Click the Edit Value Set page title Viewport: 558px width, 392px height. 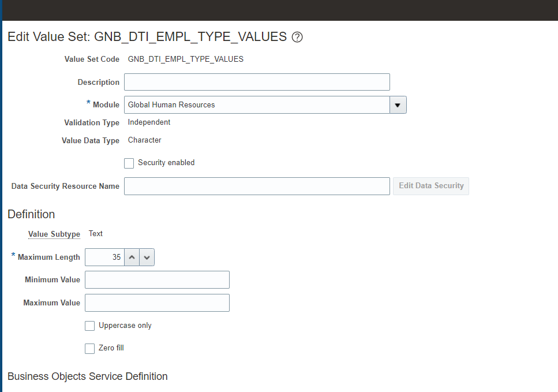147,37
